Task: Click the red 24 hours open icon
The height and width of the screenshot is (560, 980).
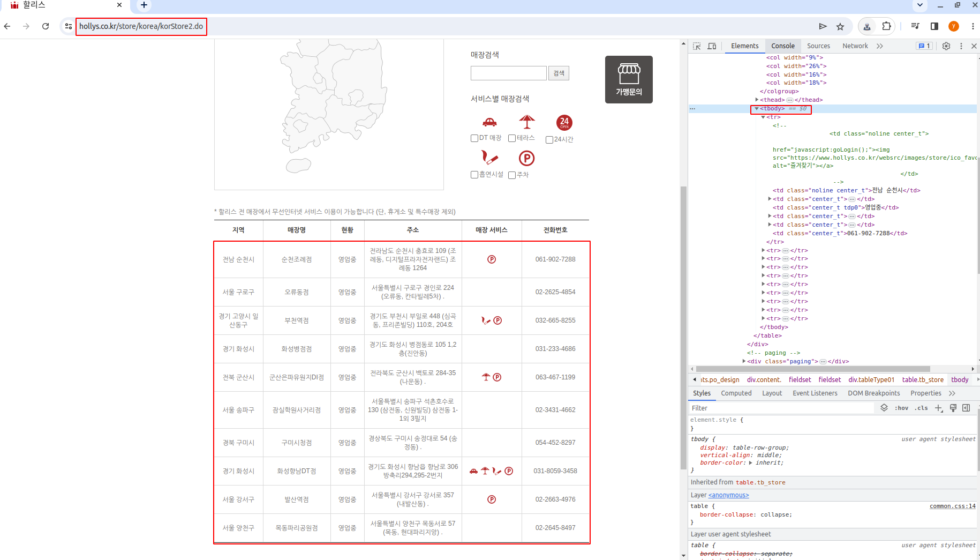Action: pos(564,123)
